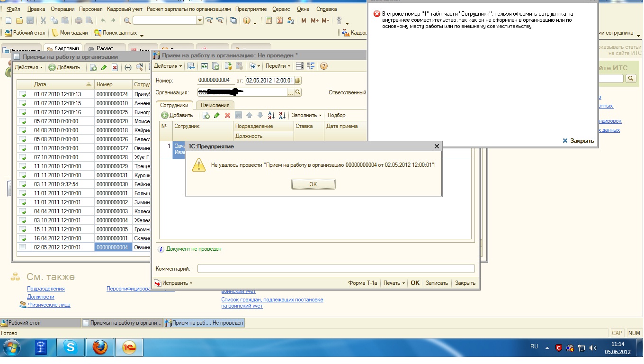Click the ellipsis select button in Организация field
The image size is (644, 364).
click(291, 92)
